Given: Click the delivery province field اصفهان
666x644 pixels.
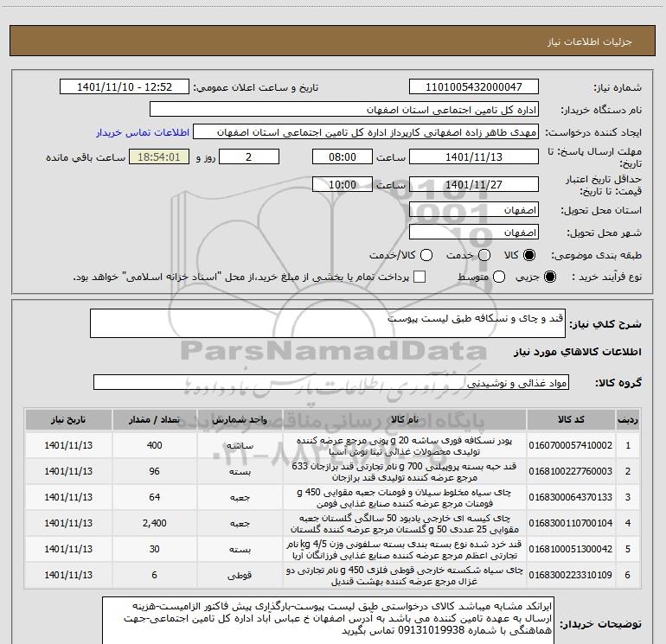Looking at the screenshot, I should [474, 210].
